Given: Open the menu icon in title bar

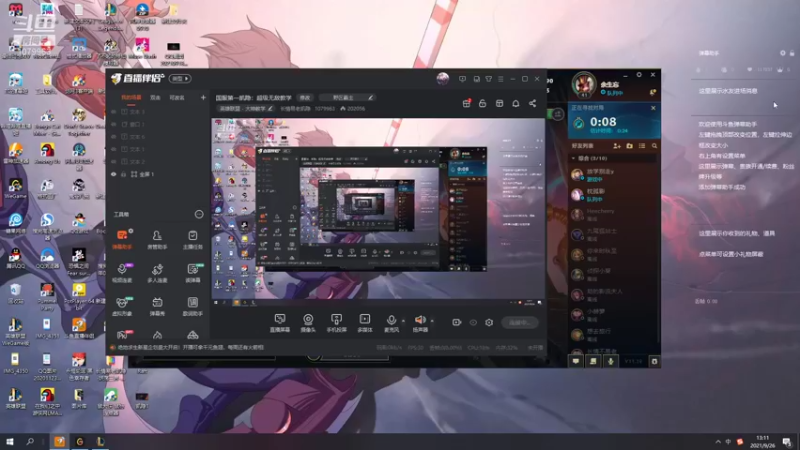Looking at the screenshot, I should (501, 79).
